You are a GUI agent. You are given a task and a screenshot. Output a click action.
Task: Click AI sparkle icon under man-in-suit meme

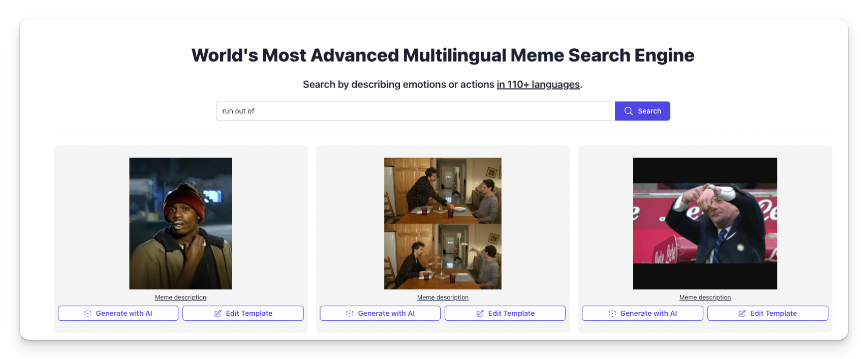(612, 313)
